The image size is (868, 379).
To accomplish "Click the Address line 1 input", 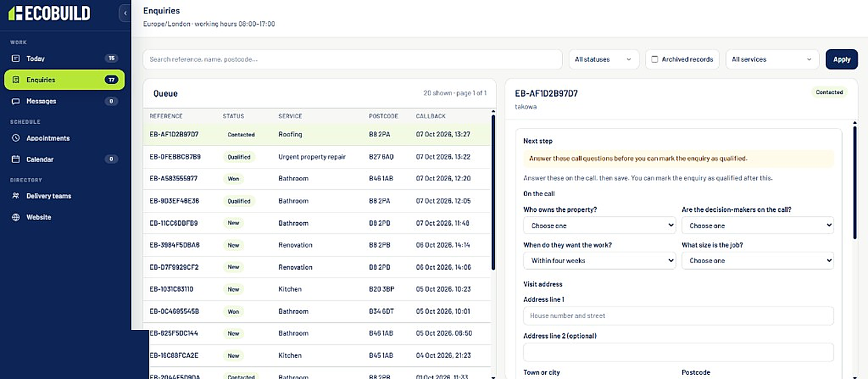I will tap(678, 316).
